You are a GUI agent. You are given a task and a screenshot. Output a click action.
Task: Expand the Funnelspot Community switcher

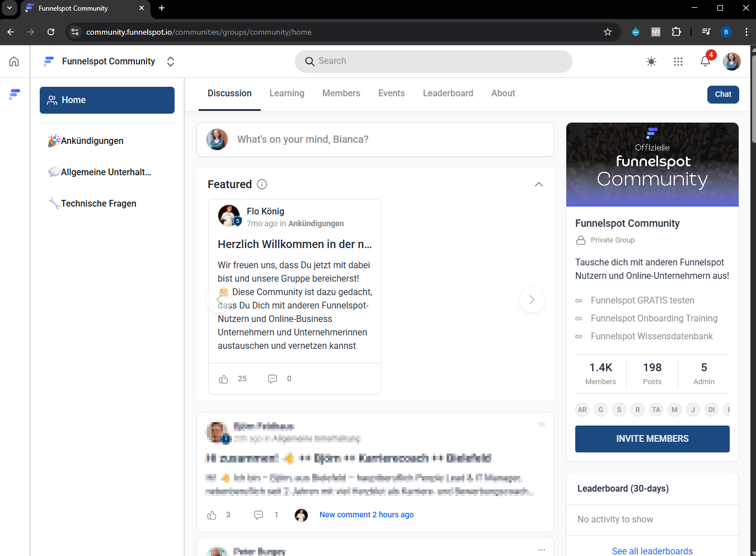click(x=171, y=62)
